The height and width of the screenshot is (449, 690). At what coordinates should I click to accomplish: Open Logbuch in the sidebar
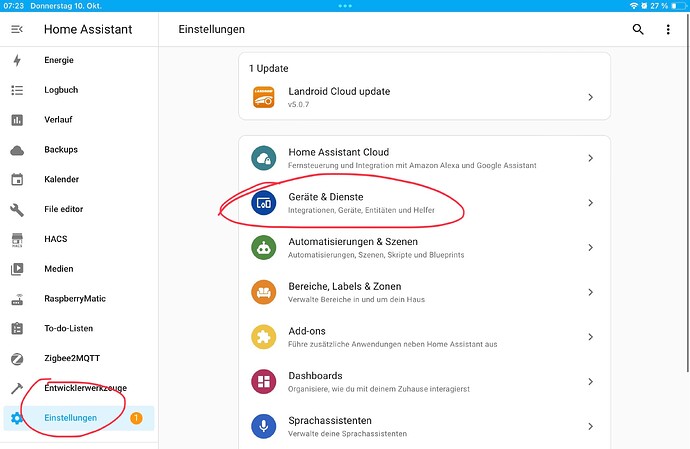pos(60,90)
